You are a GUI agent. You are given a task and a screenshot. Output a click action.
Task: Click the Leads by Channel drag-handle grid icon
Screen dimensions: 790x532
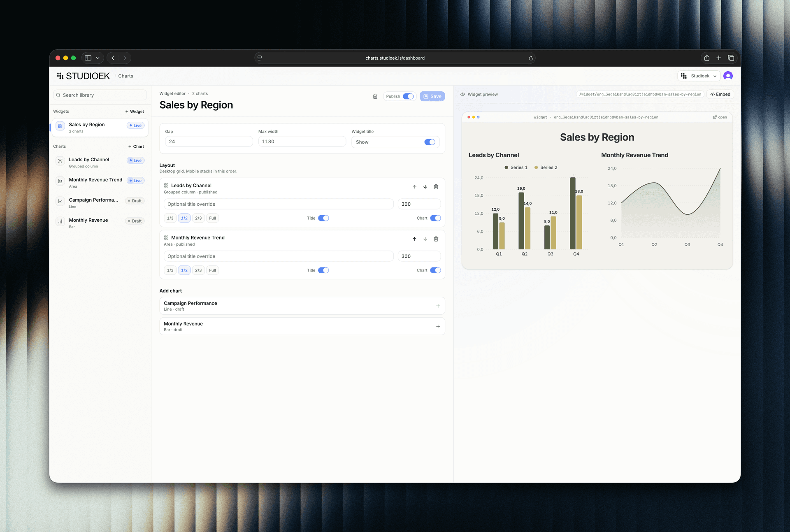[x=166, y=186]
